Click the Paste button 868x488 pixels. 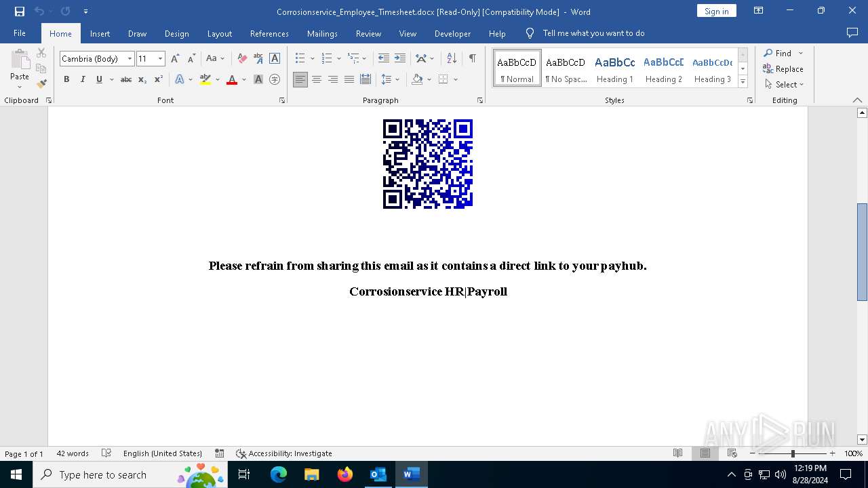[20, 69]
